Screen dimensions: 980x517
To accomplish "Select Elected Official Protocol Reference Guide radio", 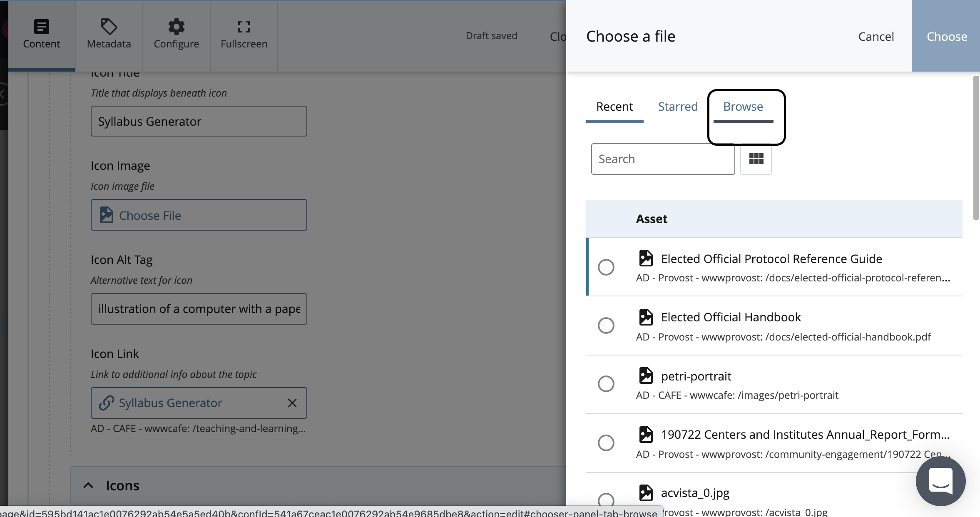I will pyautogui.click(x=606, y=267).
